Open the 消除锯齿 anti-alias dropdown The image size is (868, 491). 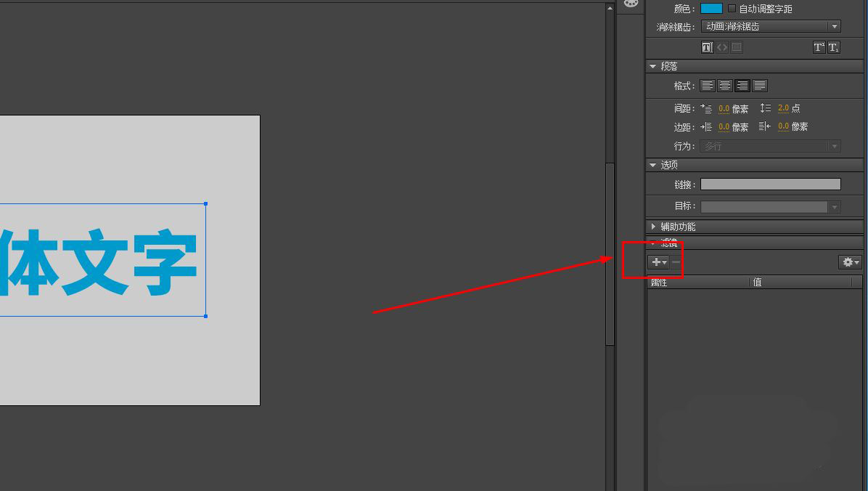pos(771,26)
